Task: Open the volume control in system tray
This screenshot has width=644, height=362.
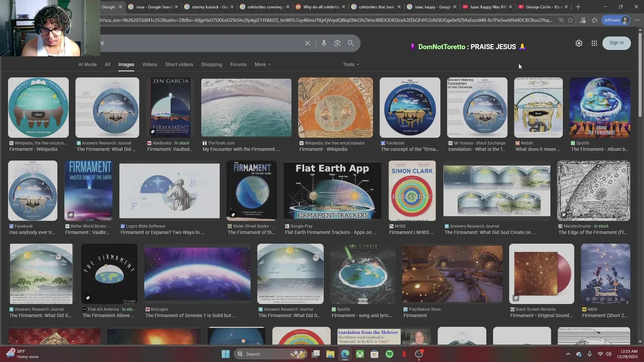Action: (x=609, y=354)
